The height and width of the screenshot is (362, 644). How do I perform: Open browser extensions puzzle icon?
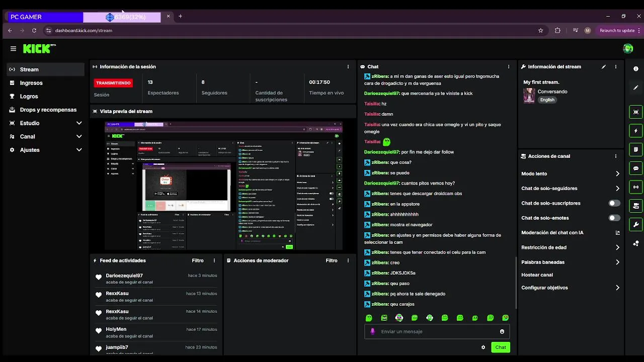[x=557, y=31]
